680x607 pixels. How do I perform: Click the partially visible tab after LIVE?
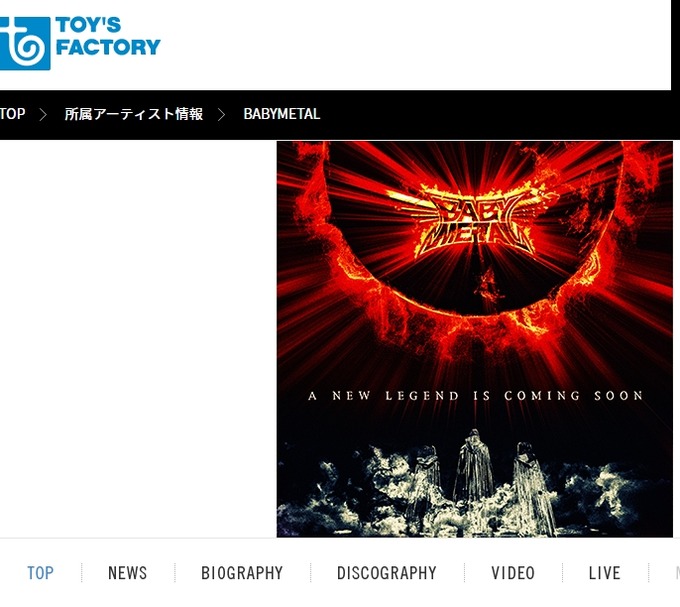pos(677,573)
